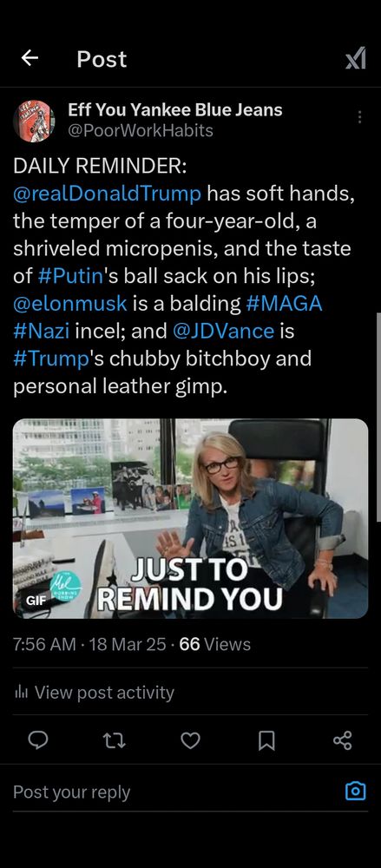Open the #Putin hashtag
The height and width of the screenshot is (868, 381).
[71, 277]
